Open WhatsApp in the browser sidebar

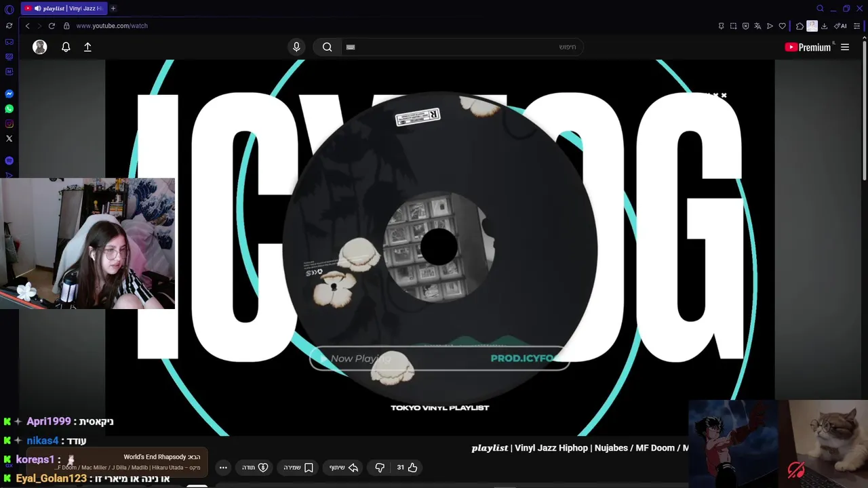pos(9,109)
